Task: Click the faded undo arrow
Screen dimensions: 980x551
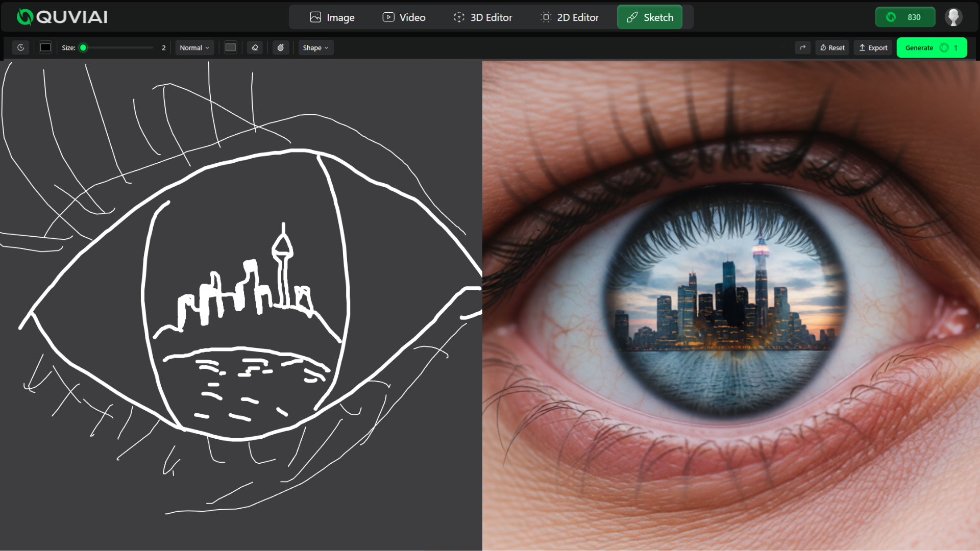Action: pos(782,47)
